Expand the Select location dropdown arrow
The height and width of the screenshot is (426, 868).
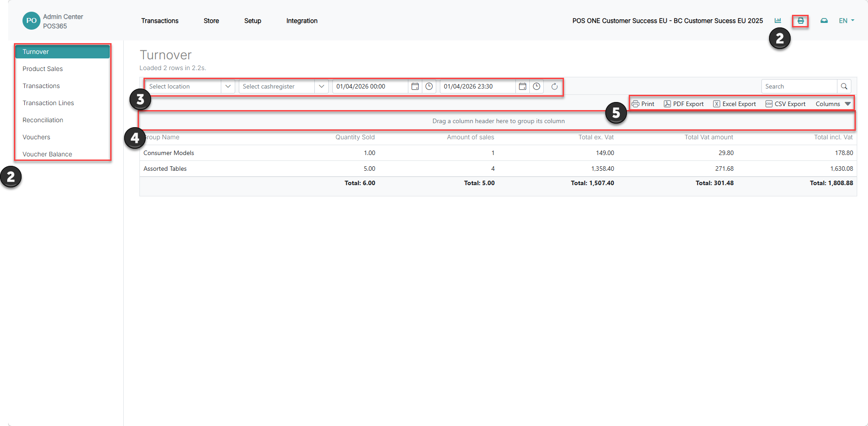[228, 86]
